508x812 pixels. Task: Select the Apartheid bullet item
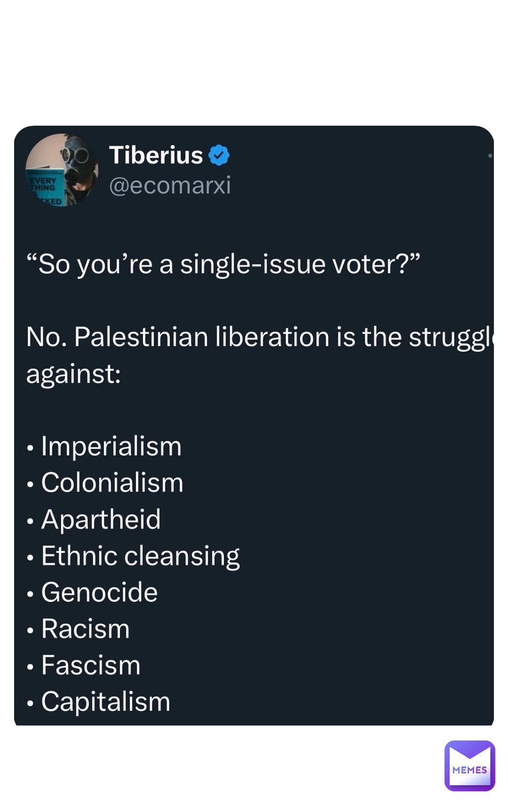pos(94,520)
